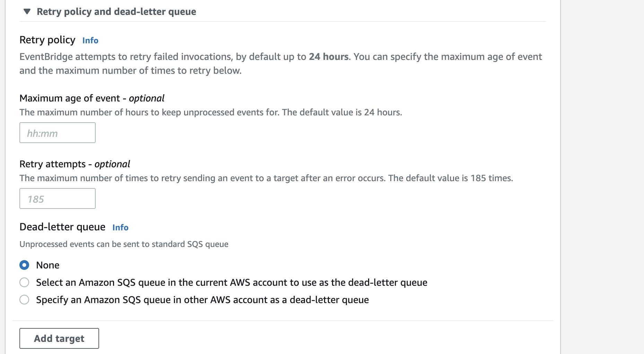
Task: Click the 'Retry policy and dead-letter queue' header title
Action: click(x=116, y=12)
